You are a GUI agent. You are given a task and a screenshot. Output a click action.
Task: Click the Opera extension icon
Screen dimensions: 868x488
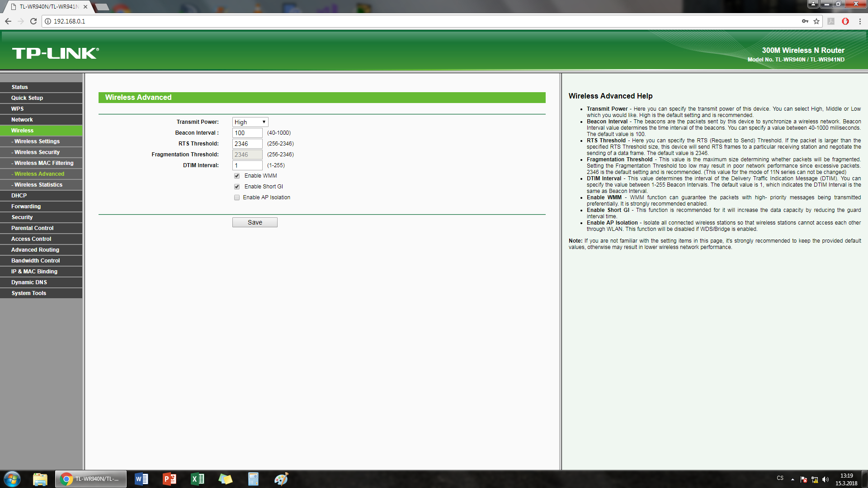tap(845, 21)
